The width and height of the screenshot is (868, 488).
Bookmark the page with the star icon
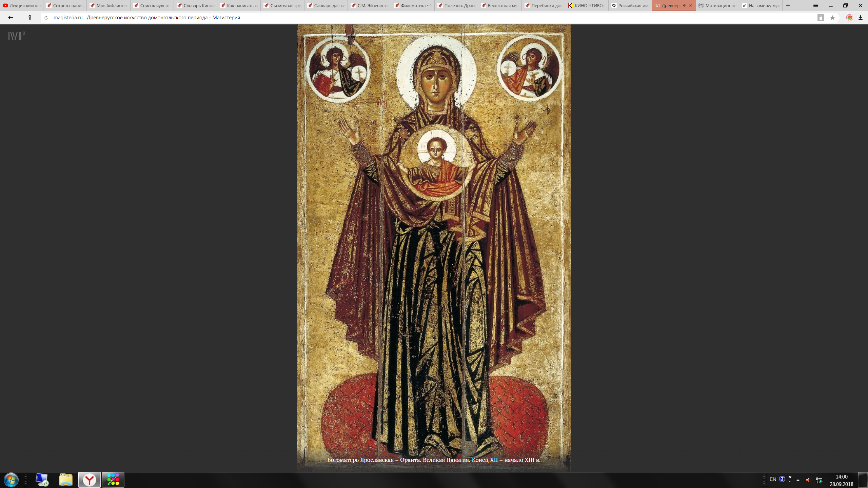click(x=832, y=18)
